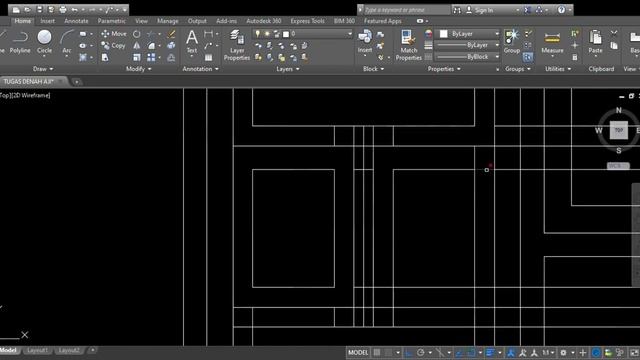Click the white layer color swatch
The image size is (640, 360).
[286, 34]
